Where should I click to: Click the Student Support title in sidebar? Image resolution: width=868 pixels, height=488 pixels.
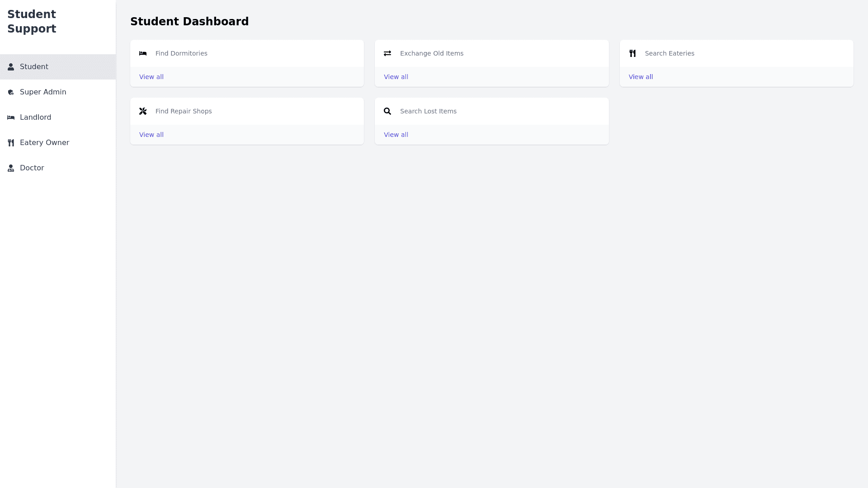(32, 21)
